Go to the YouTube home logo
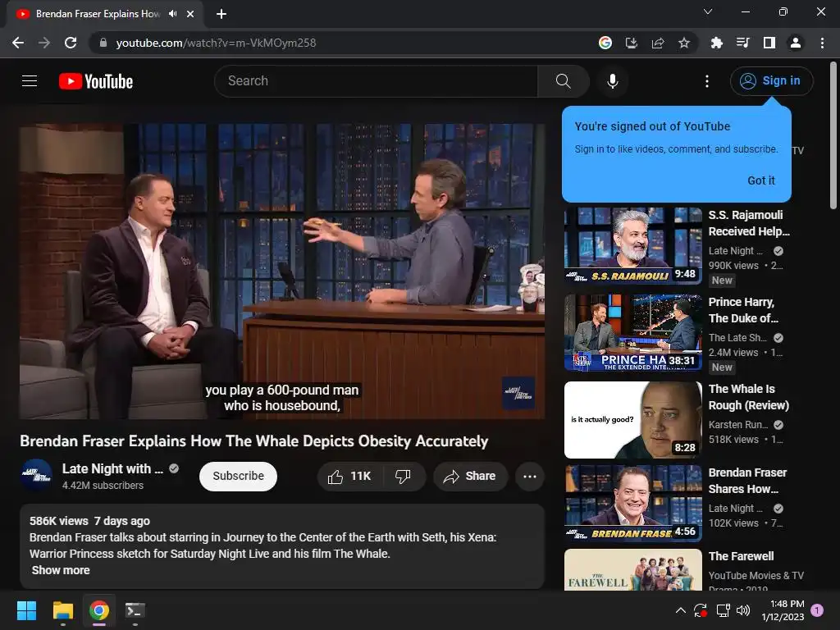Screen dimensions: 840x630 point(96,81)
